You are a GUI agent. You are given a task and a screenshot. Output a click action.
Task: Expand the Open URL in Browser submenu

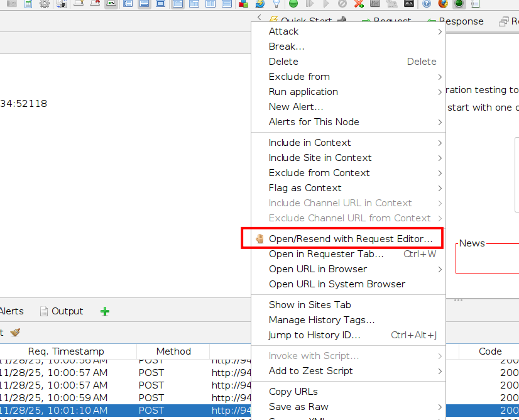(439, 269)
